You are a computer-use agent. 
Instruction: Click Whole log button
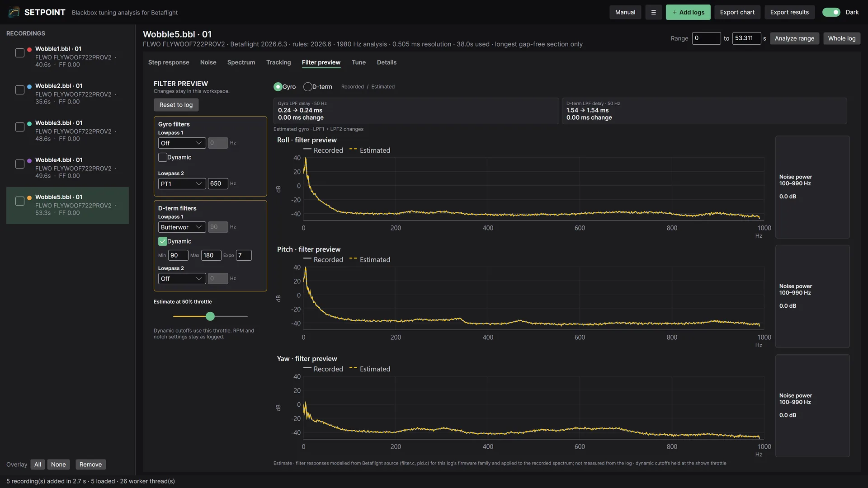click(842, 38)
